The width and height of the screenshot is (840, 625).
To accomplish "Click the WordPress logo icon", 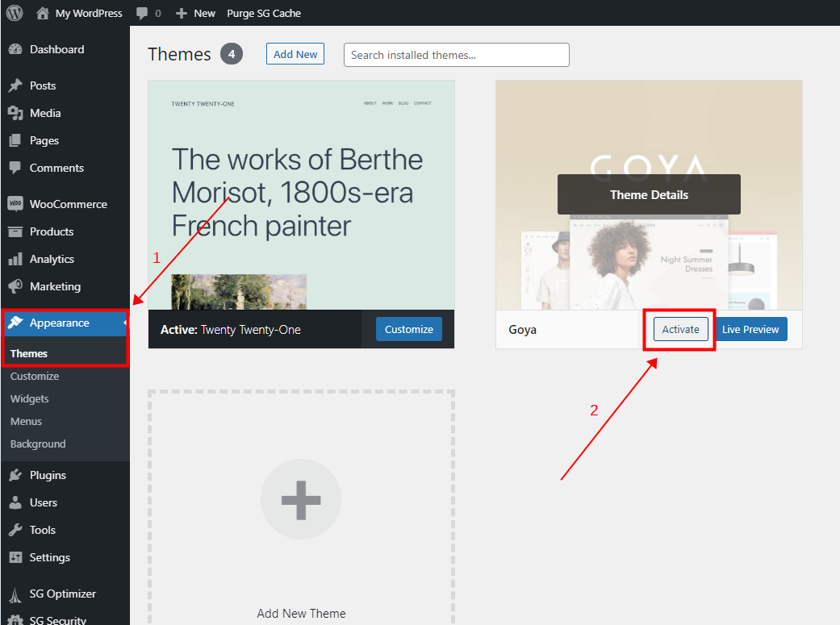I will pyautogui.click(x=15, y=13).
